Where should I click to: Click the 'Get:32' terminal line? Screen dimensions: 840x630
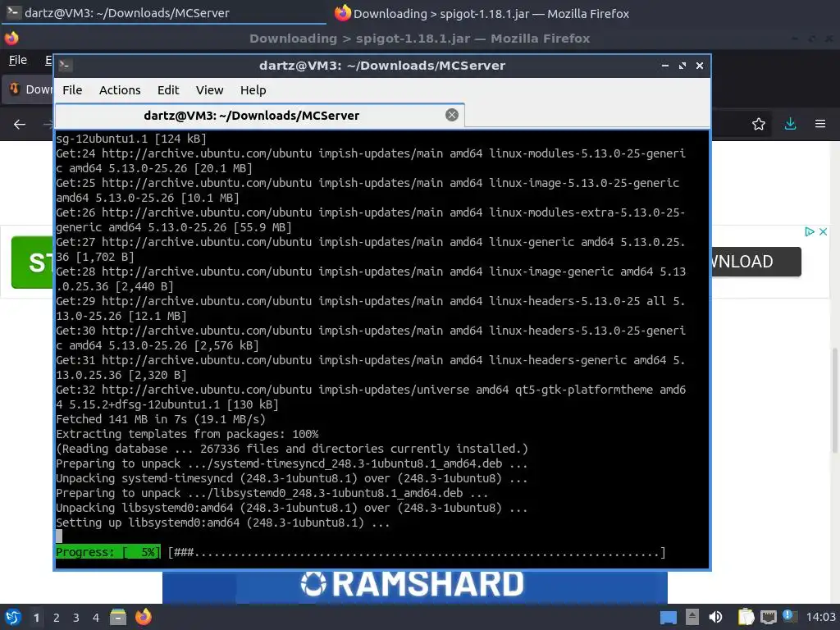[371, 397]
